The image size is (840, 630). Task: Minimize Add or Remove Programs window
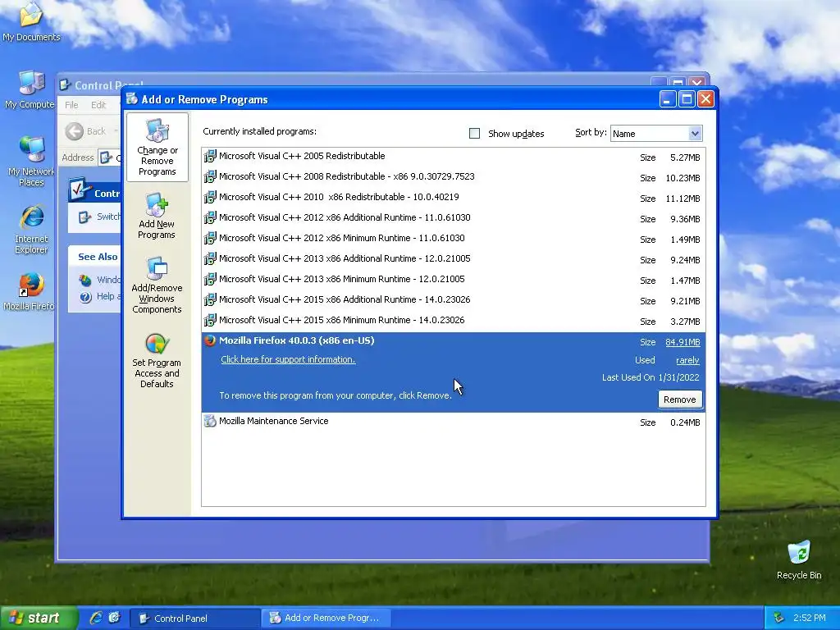[668, 99]
